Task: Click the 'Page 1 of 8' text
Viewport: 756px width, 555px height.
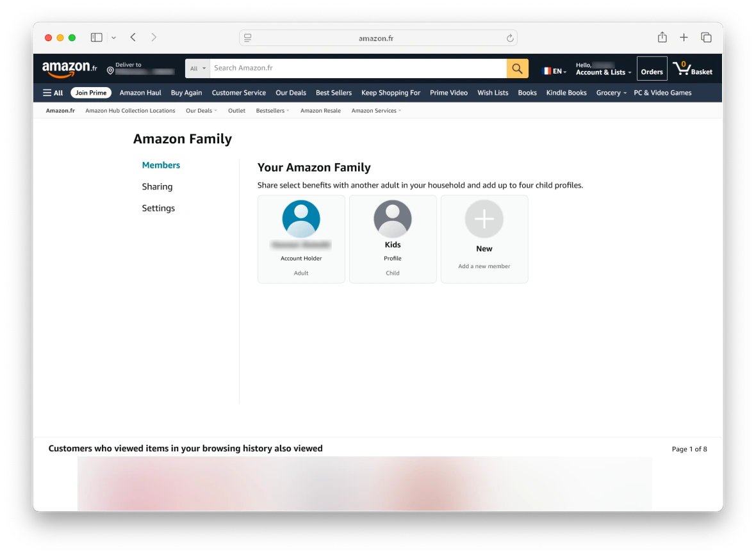Action: pyautogui.click(x=689, y=449)
